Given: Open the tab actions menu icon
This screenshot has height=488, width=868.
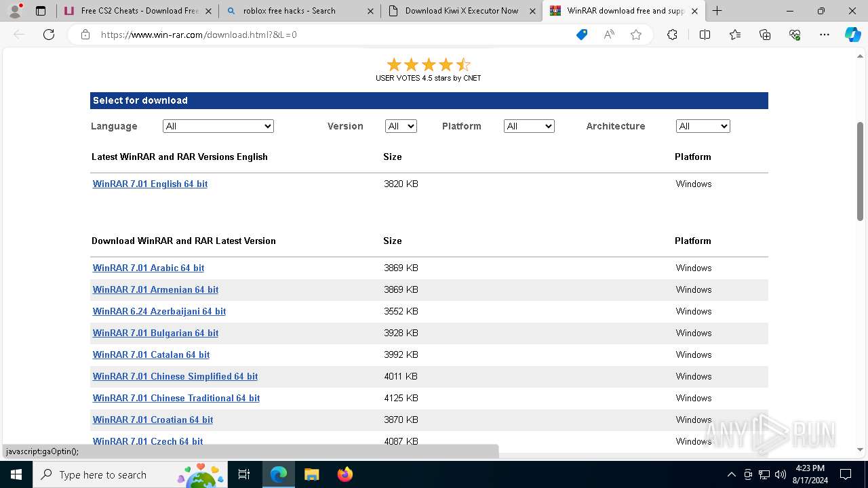Looking at the screenshot, I should (x=41, y=11).
